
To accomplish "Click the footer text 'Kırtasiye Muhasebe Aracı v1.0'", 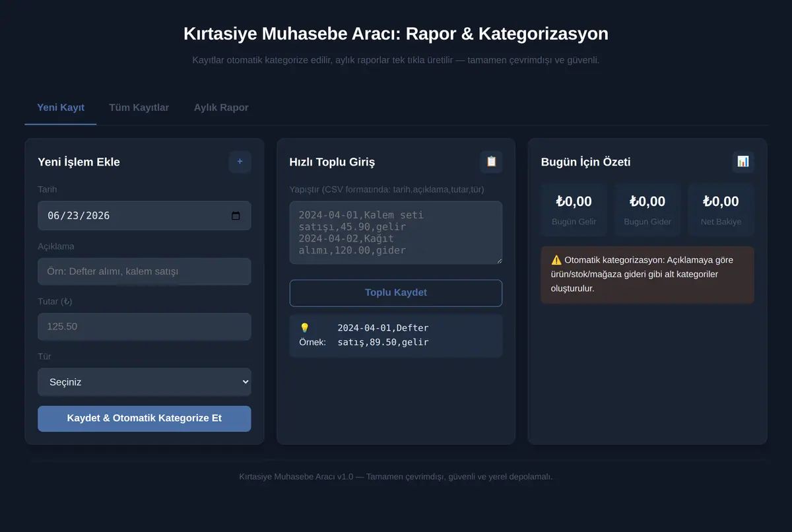I will coord(296,477).
